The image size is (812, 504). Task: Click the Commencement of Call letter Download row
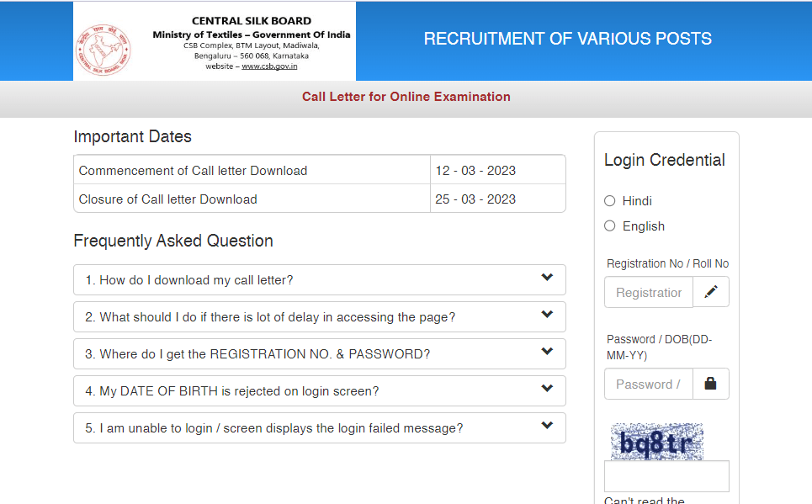tap(193, 171)
